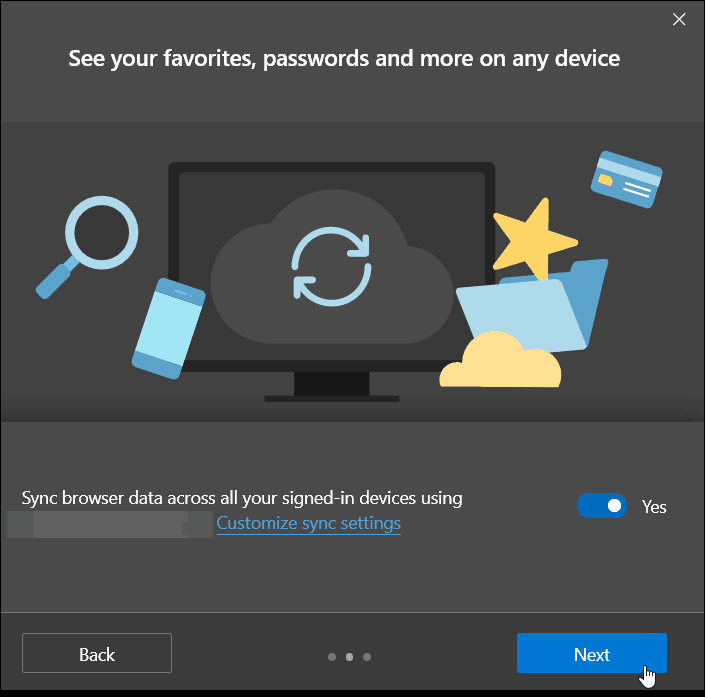Viewport: 705px width, 697px height.
Task: Click the blue folder icon
Action: pos(532,307)
